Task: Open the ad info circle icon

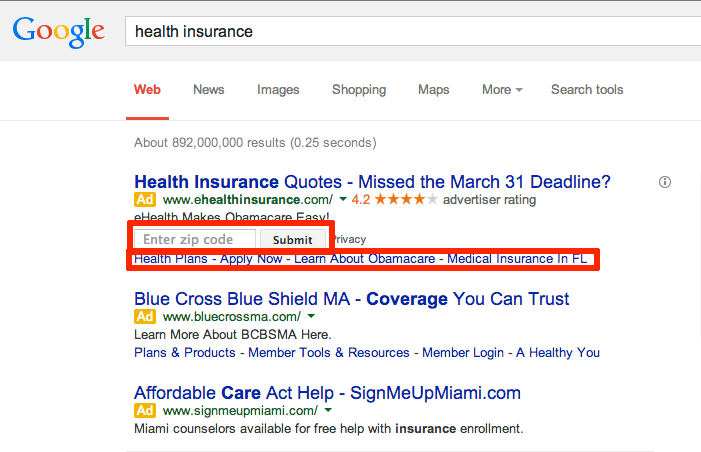Action: click(x=665, y=182)
